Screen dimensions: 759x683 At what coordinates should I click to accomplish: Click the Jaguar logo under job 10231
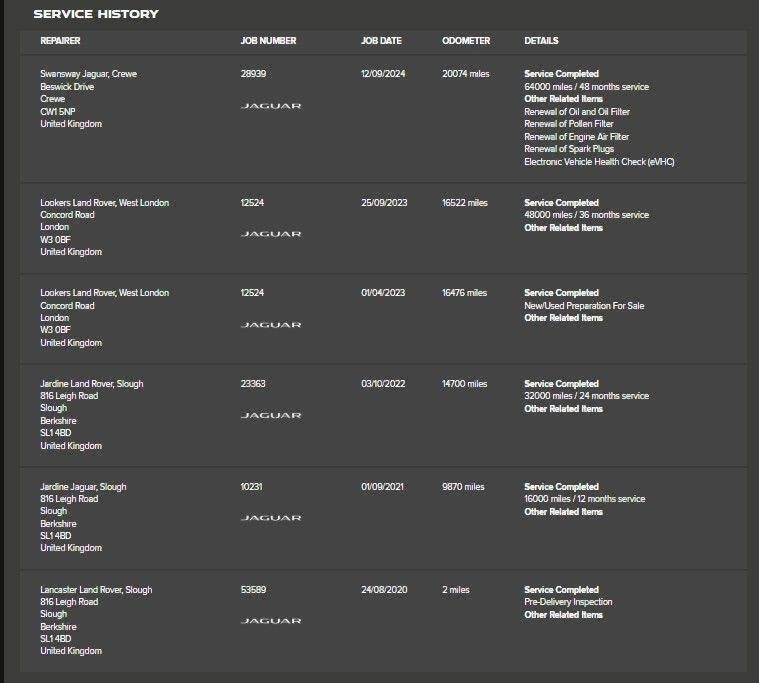(x=270, y=518)
